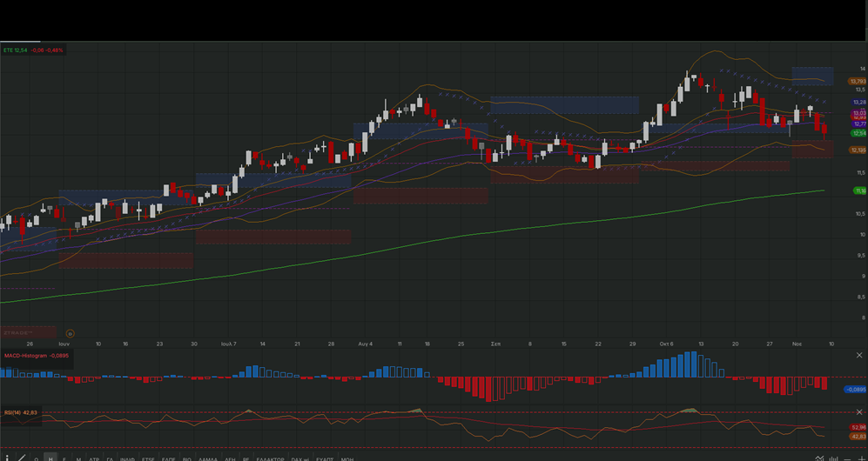The height and width of the screenshot is (461, 868).
Task: Open the indicators icon at bottom right
Action: [x=819, y=458]
